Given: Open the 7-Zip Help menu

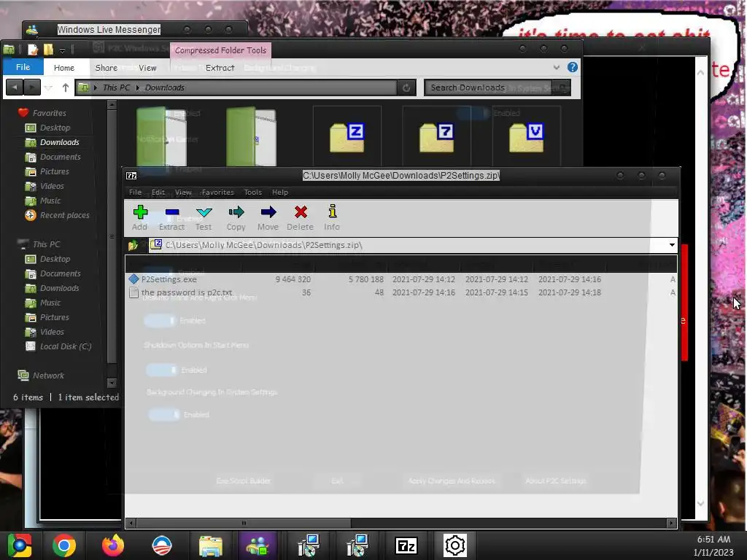Looking at the screenshot, I should [x=280, y=192].
